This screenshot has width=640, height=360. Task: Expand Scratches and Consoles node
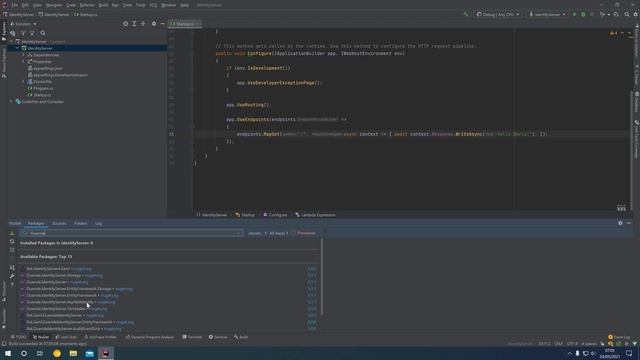pyautogui.click(x=11, y=101)
